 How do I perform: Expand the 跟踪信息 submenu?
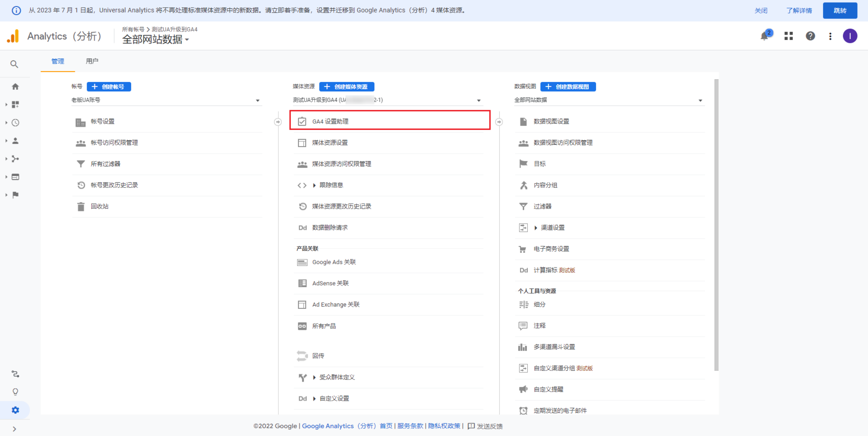point(314,186)
